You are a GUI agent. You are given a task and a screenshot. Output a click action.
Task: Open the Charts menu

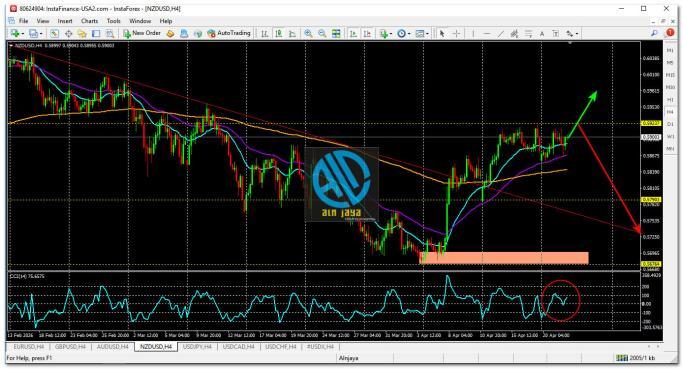coord(89,21)
